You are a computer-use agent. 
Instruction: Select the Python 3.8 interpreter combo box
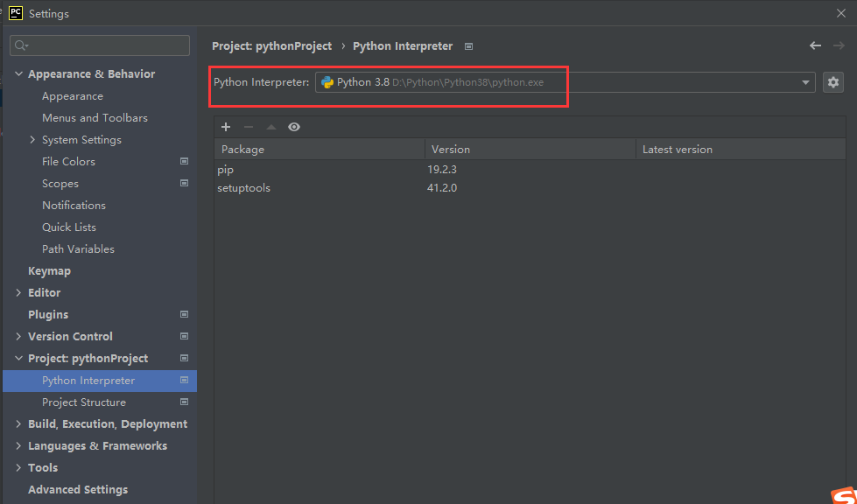click(565, 82)
